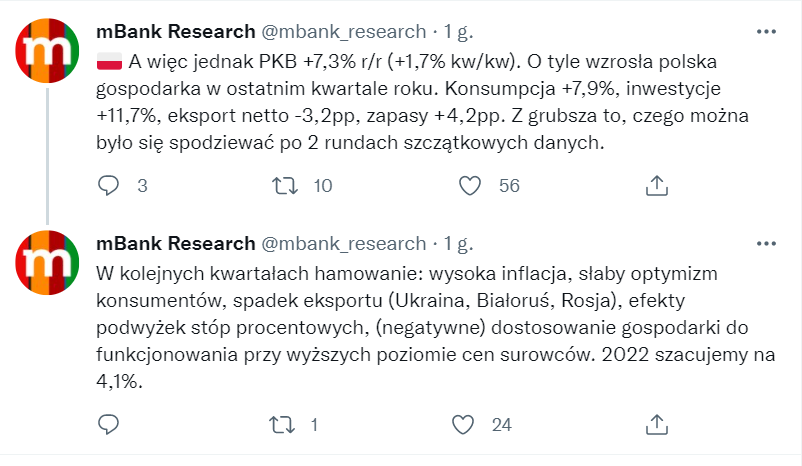Open mBank logo avatar on second tweet
Image resolution: width=802 pixels, height=466 pixels.
48,262
